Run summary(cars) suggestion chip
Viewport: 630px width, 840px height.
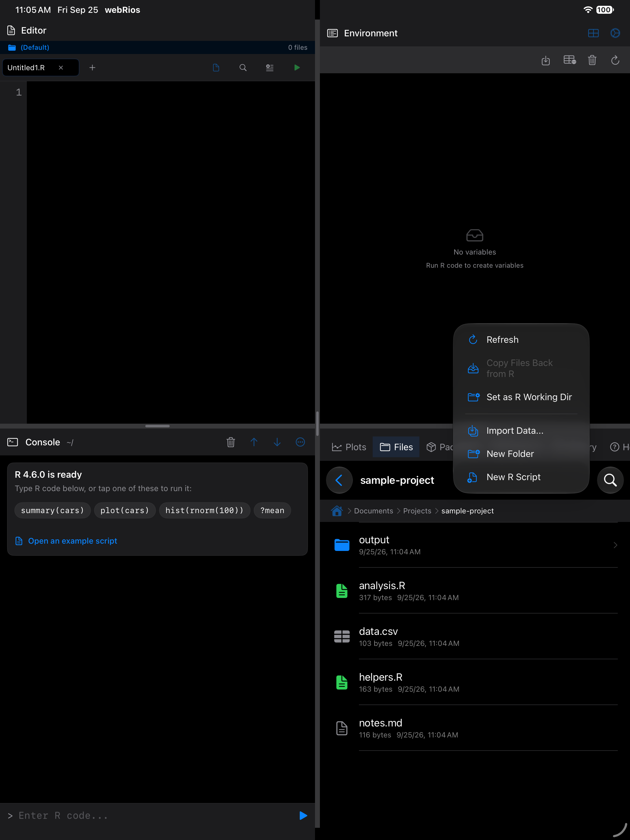52,510
